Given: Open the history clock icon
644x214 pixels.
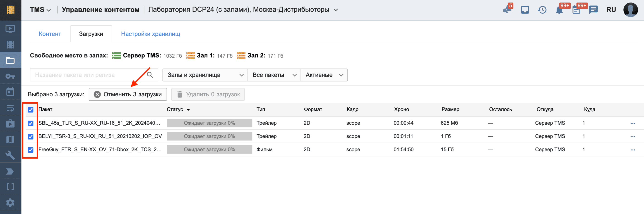Looking at the screenshot, I should pyautogui.click(x=542, y=10).
